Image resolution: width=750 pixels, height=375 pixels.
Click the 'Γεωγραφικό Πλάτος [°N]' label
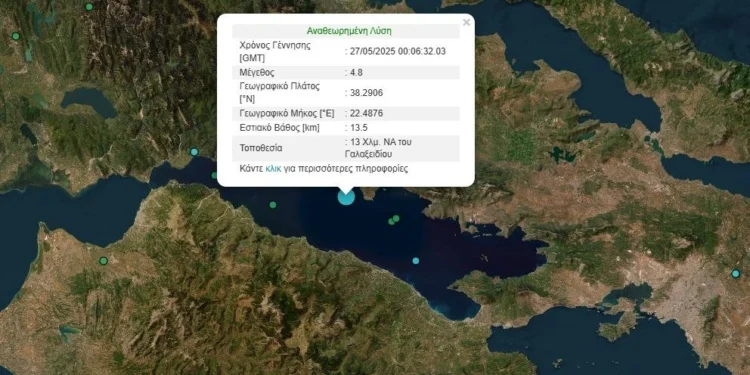click(279, 93)
